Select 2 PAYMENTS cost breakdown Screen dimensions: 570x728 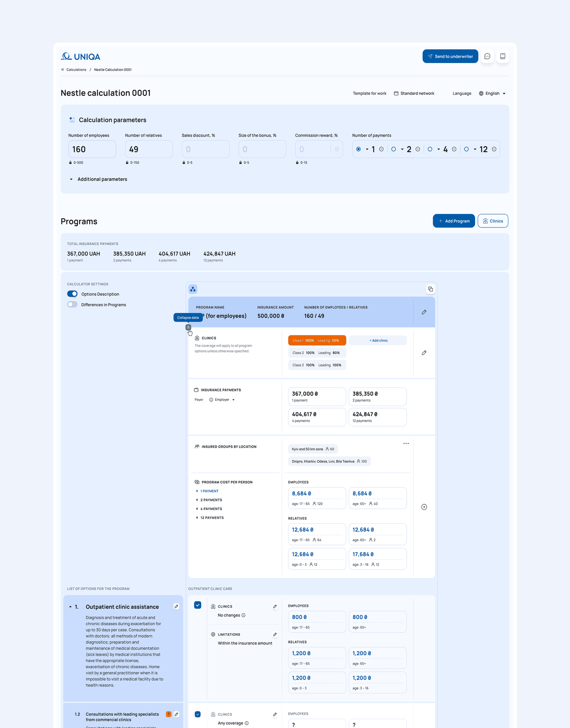(211, 500)
